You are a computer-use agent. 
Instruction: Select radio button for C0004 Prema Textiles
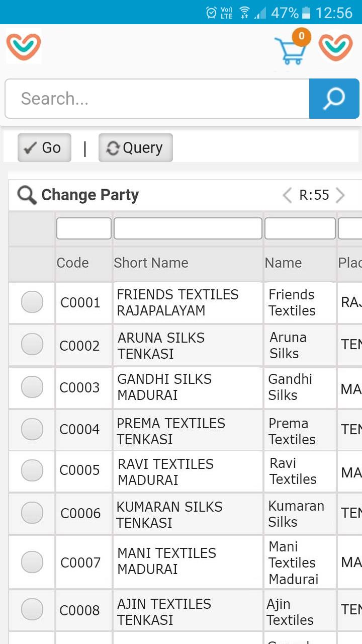32,429
